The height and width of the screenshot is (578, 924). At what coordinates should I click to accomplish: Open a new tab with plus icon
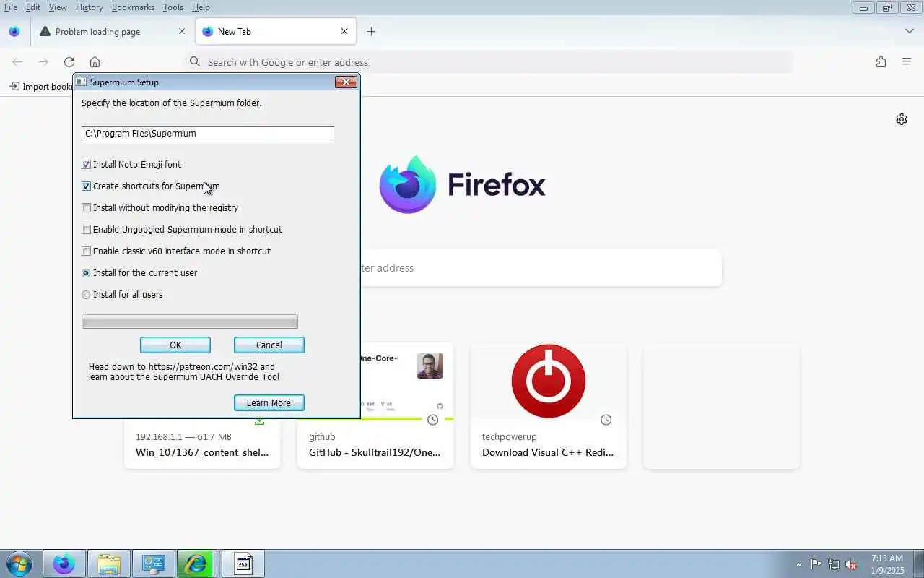371,31
